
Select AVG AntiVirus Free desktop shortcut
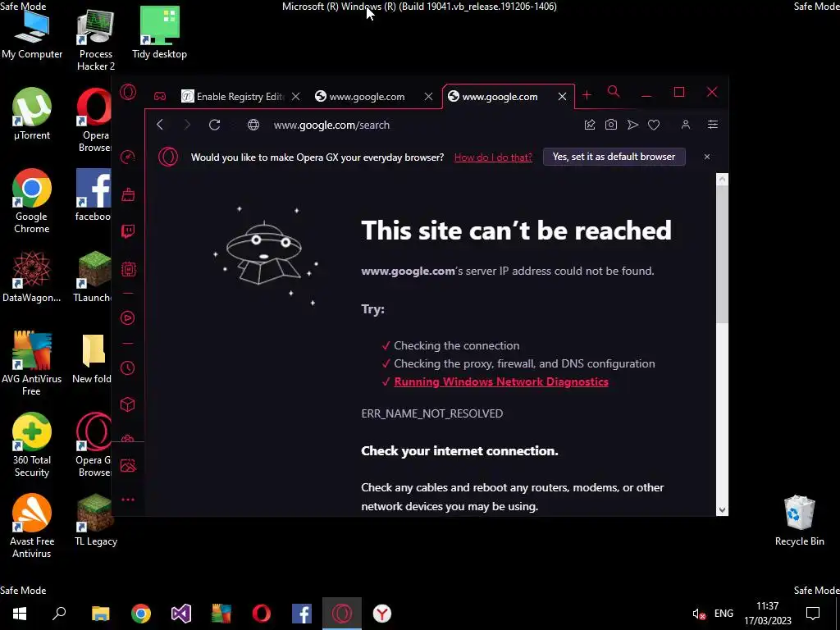[32, 363]
